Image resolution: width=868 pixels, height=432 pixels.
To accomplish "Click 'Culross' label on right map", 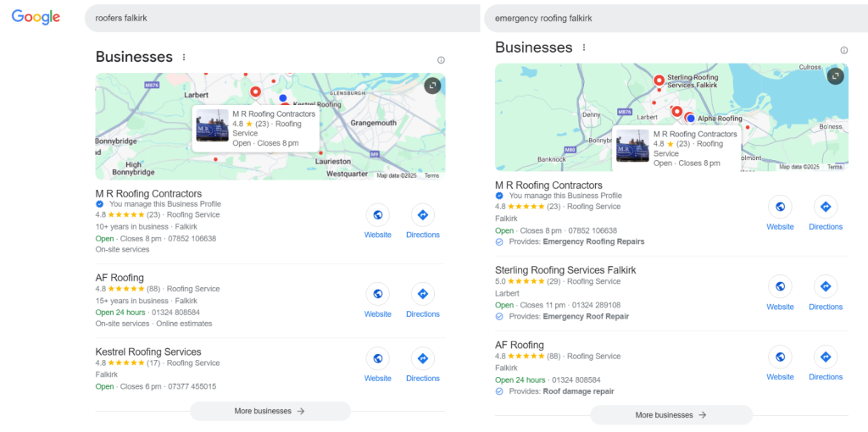I will (x=810, y=67).
